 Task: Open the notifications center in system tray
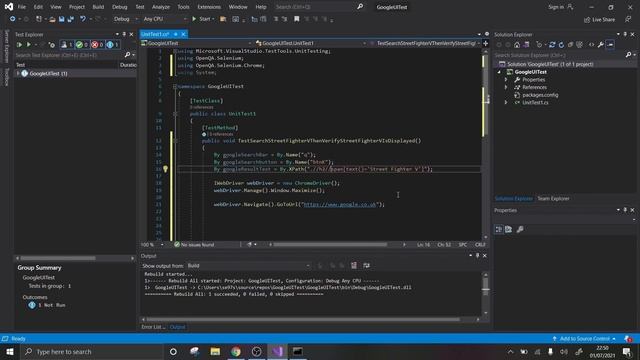coord(627,351)
